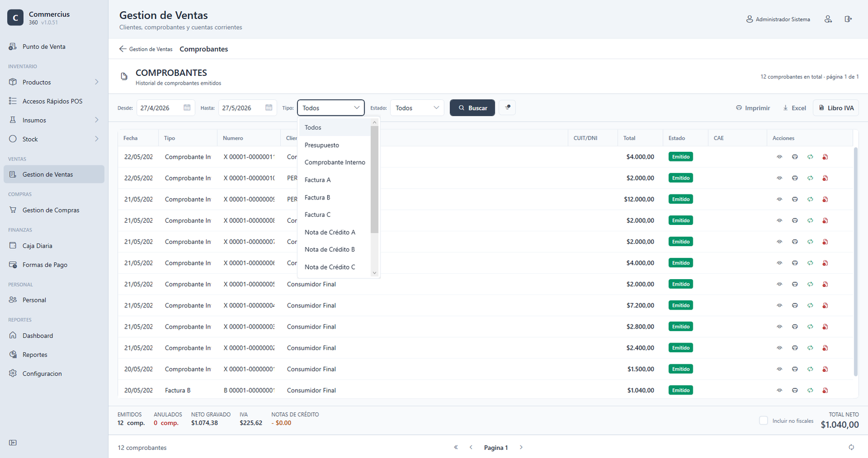
Task: Select Nota de Crédito A option
Action: pyautogui.click(x=335, y=232)
